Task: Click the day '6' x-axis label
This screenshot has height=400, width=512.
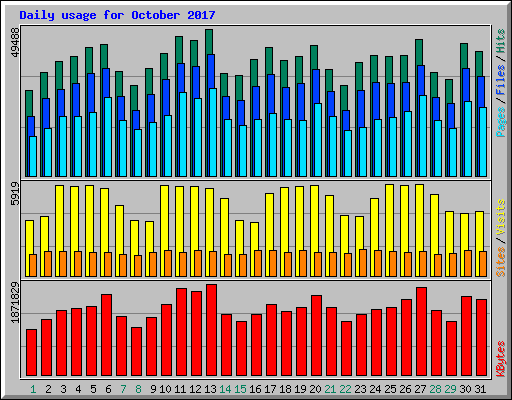Action: point(108,389)
